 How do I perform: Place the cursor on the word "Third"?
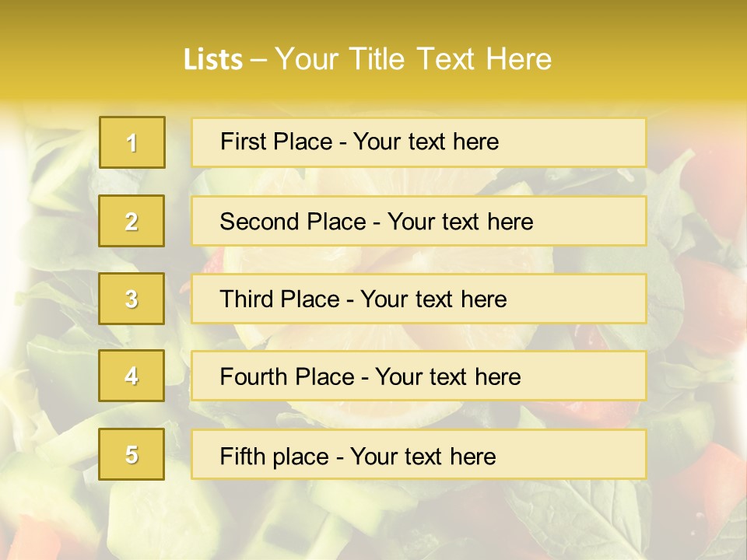pyautogui.click(x=247, y=299)
